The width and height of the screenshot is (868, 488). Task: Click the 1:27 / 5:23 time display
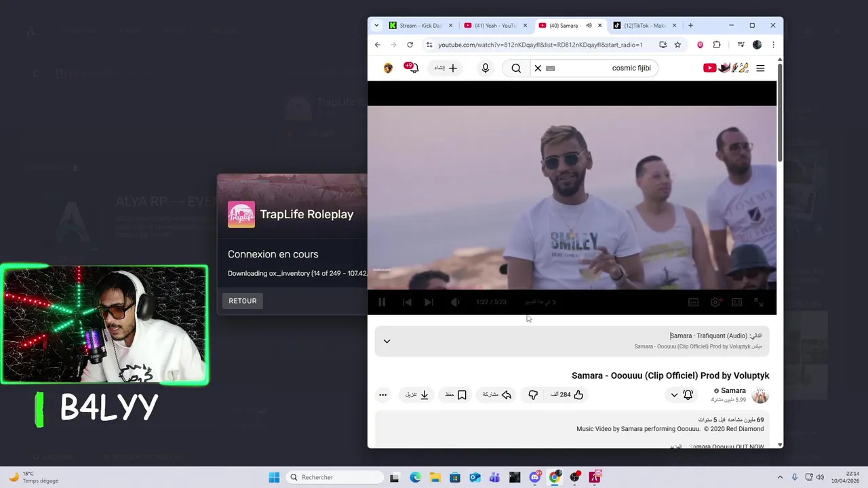click(491, 302)
